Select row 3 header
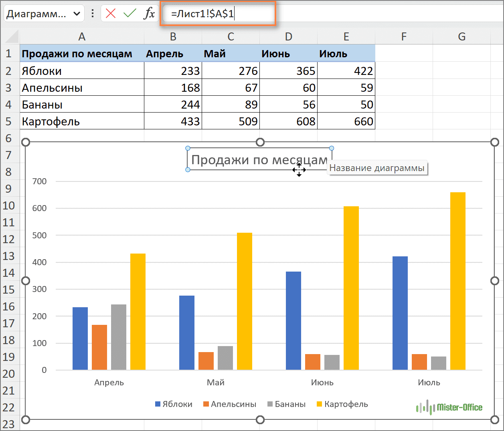 9,88
